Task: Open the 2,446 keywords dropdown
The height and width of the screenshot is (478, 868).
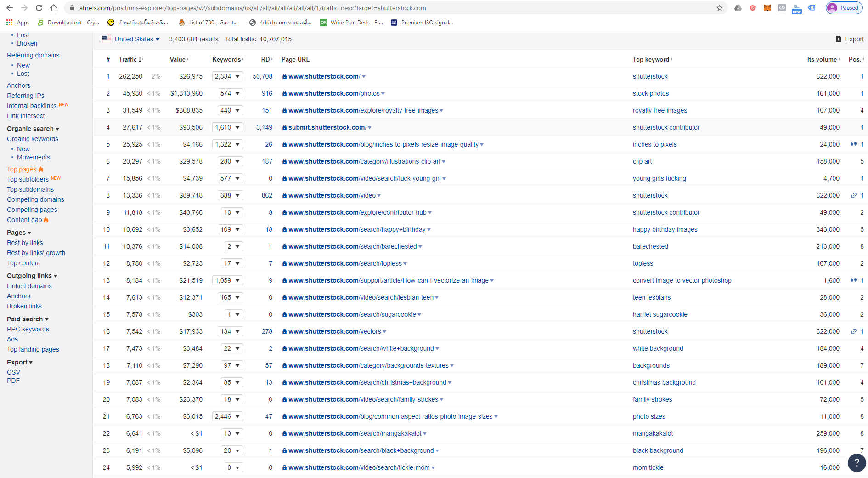Action: point(227,416)
